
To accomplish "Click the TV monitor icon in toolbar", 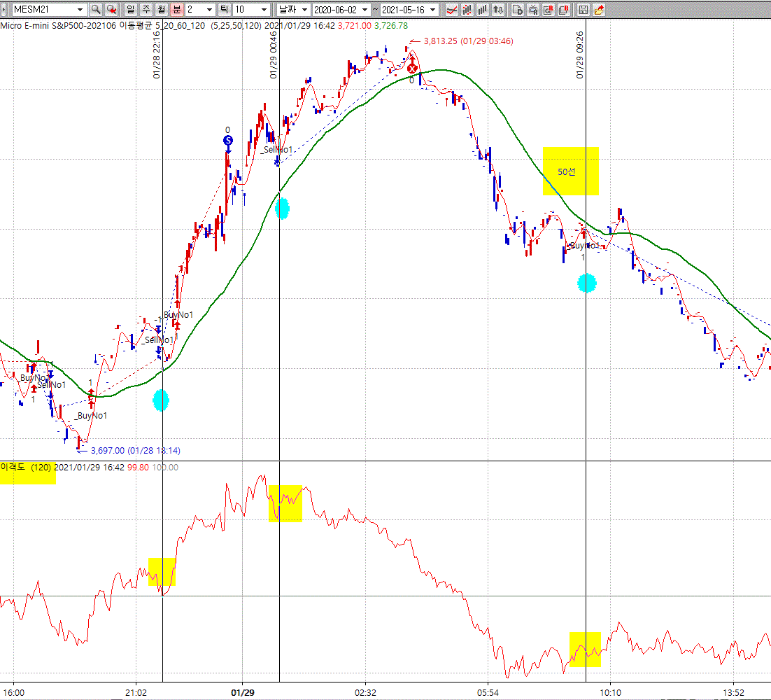I will coord(533,10).
